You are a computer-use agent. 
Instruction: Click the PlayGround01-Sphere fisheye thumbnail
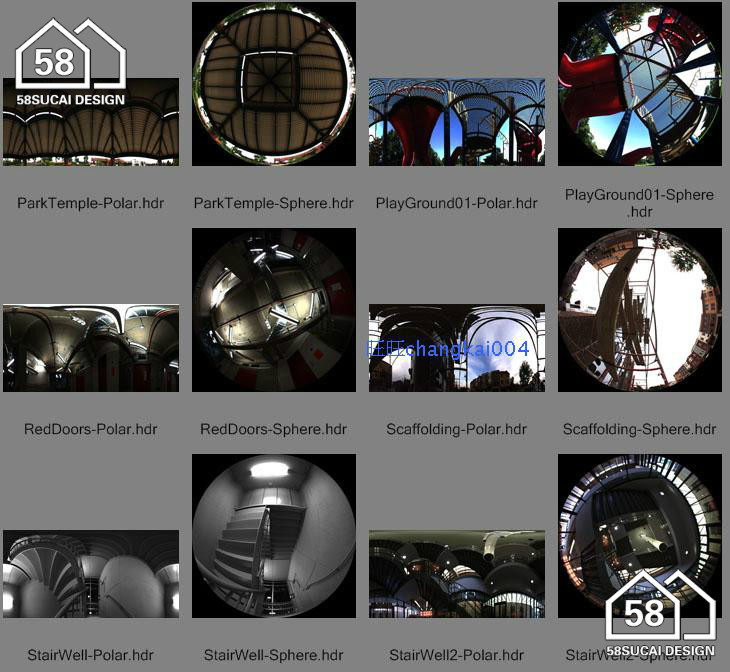(x=640, y=84)
